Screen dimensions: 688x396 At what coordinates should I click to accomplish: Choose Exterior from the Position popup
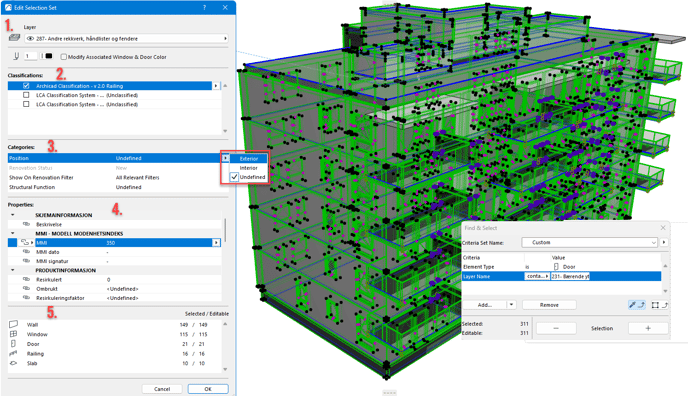[x=249, y=159]
